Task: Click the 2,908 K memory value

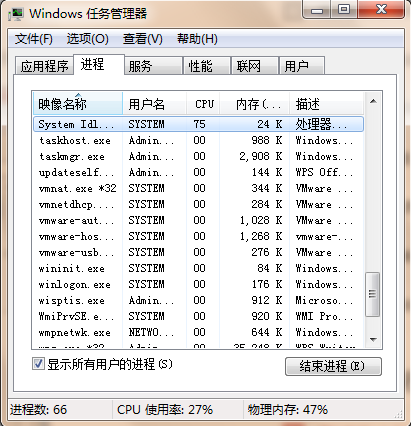Action: (261, 156)
